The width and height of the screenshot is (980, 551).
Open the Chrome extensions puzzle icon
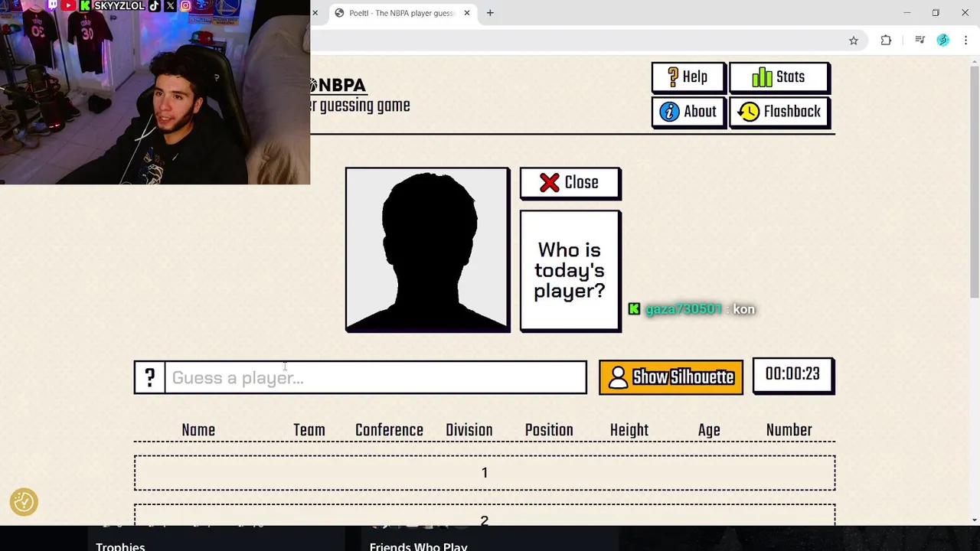(x=886, y=41)
